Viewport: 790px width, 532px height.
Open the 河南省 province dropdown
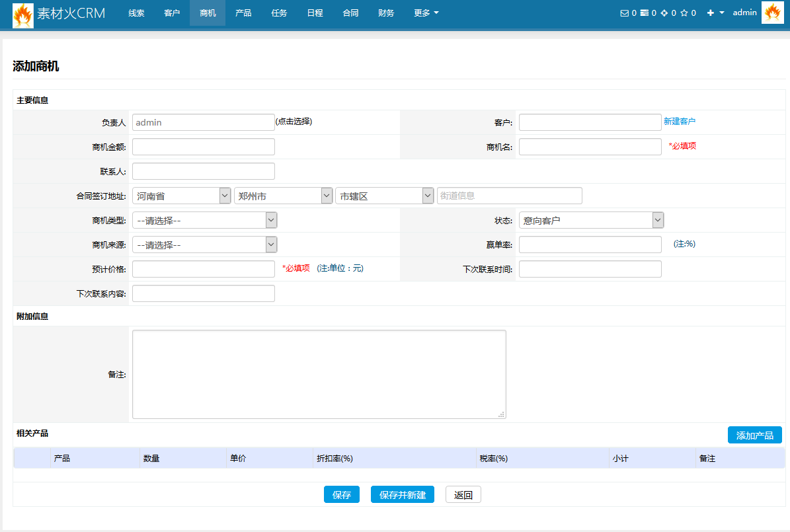(182, 196)
